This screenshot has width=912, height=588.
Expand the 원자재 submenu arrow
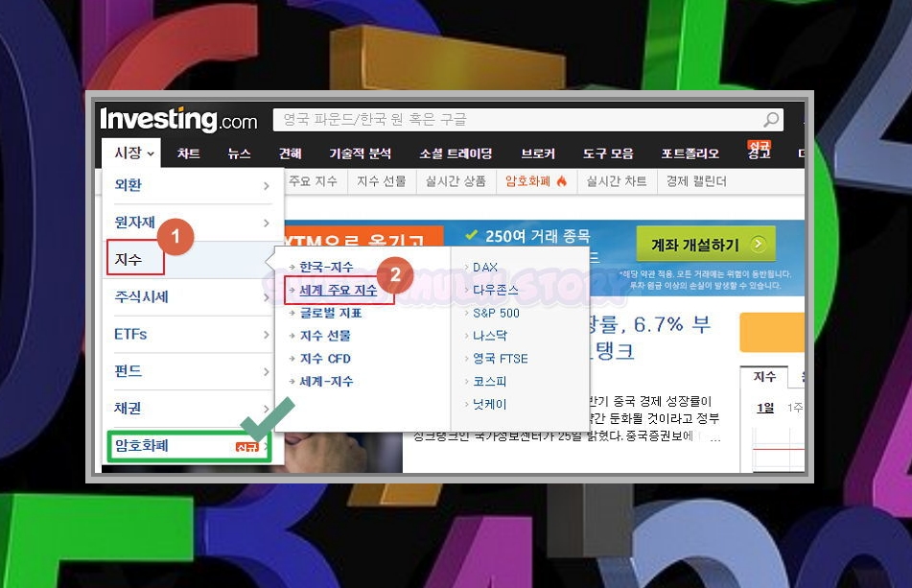pyautogui.click(x=267, y=223)
